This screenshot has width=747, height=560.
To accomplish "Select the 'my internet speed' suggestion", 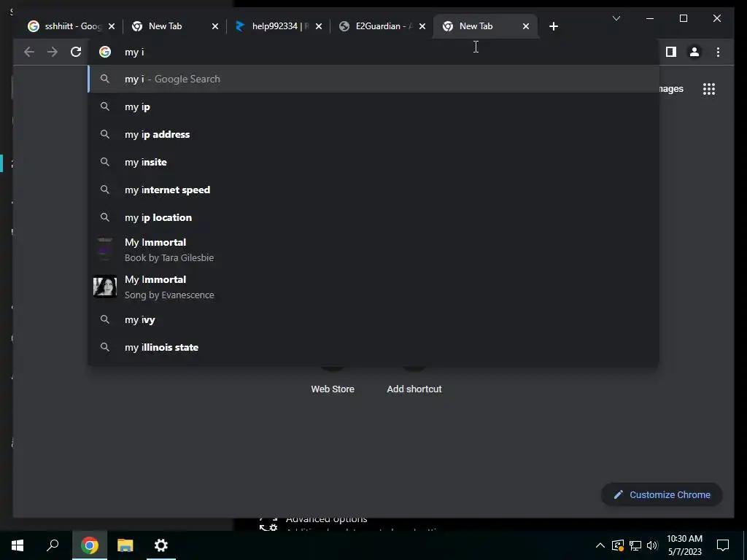I will (373, 190).
